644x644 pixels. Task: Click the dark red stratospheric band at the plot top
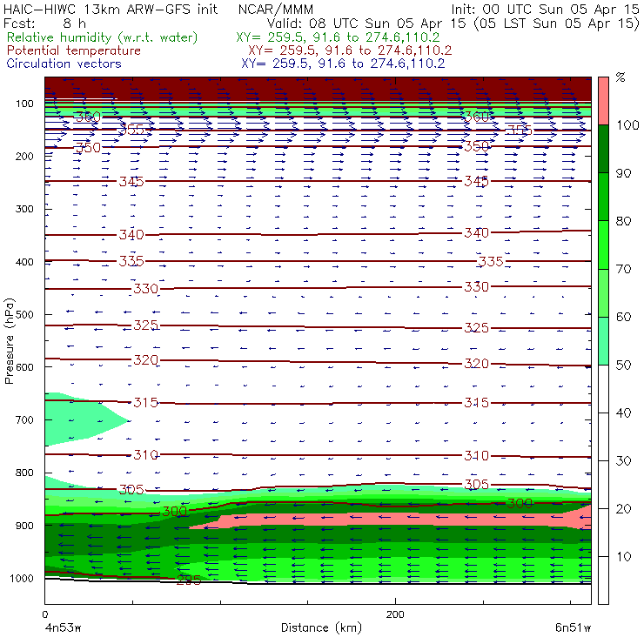318,88
